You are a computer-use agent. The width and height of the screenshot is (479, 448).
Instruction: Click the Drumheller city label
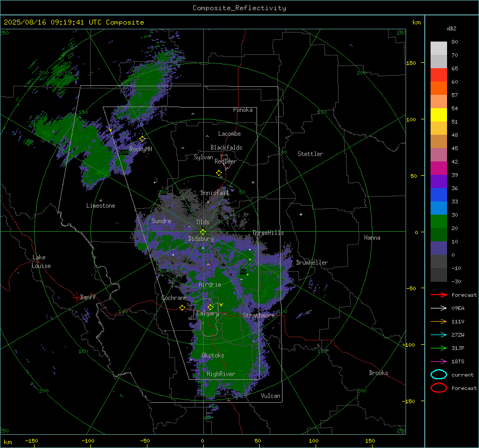pos(312,263)
